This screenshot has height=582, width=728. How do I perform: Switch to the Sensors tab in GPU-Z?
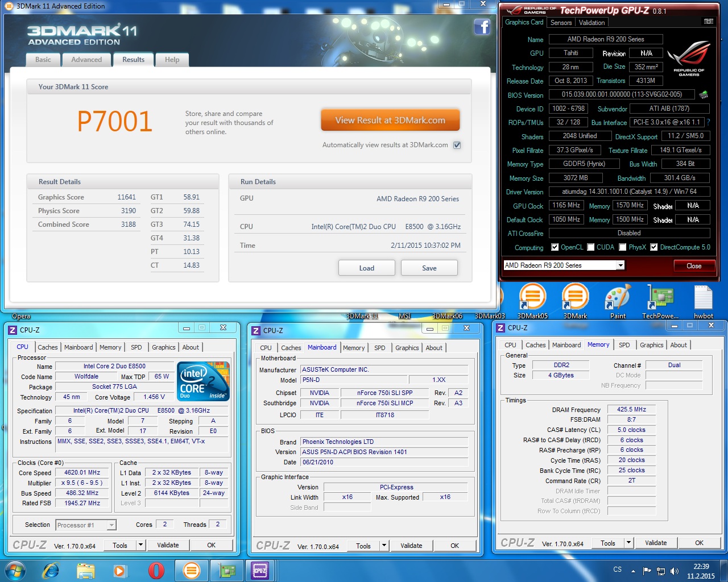(x=561, y=23)
